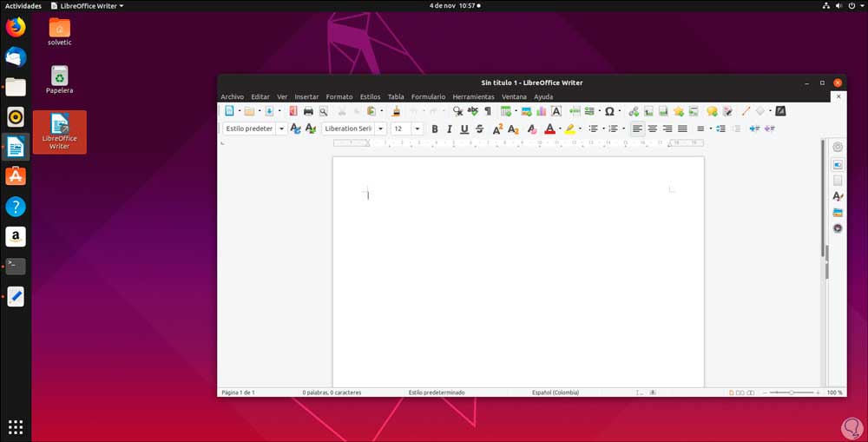The height and width of the screenshot is (442, 868).
Task: Click the Insert Table icon
Action: click(x=506, y=111)
